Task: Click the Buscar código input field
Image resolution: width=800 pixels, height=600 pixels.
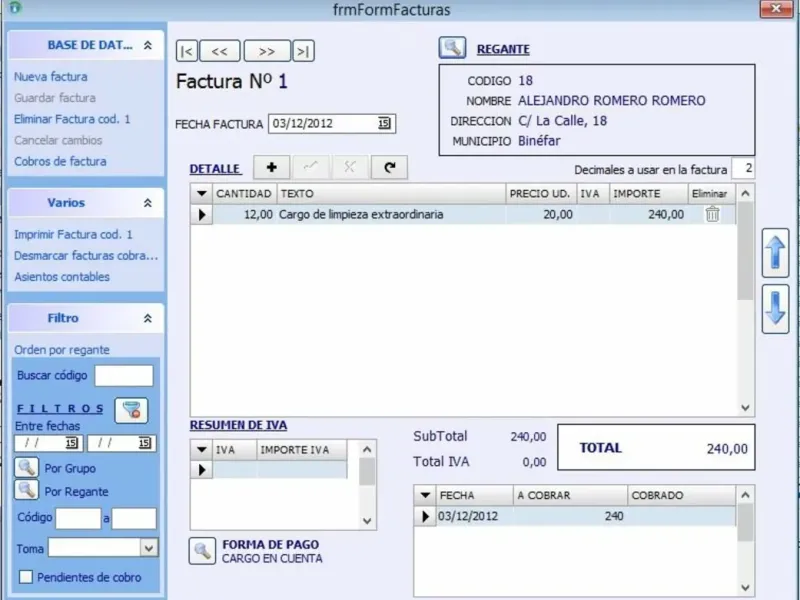Action: point(123,376)
